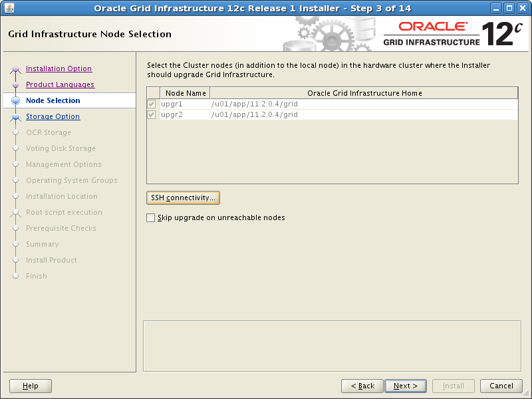532x399 pixels.
Task: Click the OCR Storage step circle icon
Action: [x=17, y=132]
